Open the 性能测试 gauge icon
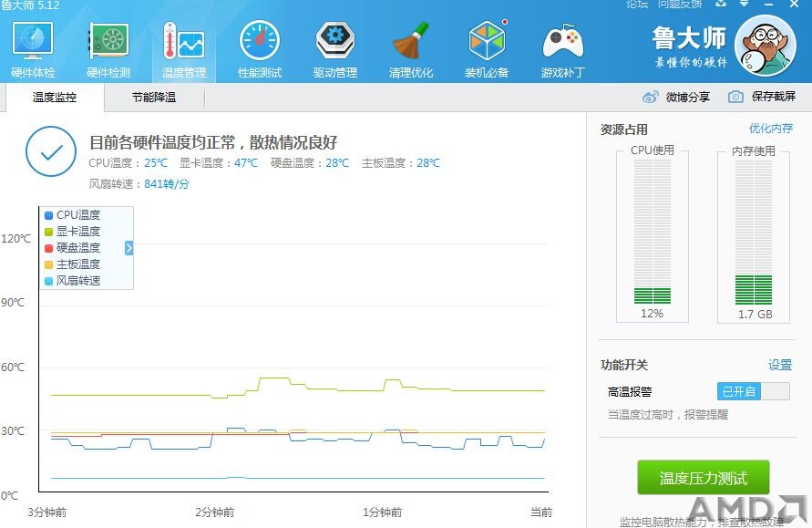Screen dimensions: 812x528 260,41
